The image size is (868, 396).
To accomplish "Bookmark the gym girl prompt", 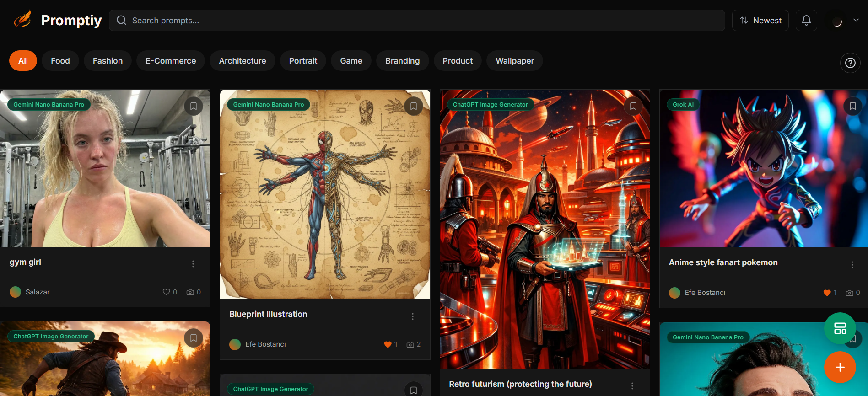I will click(x=194, y=106).
